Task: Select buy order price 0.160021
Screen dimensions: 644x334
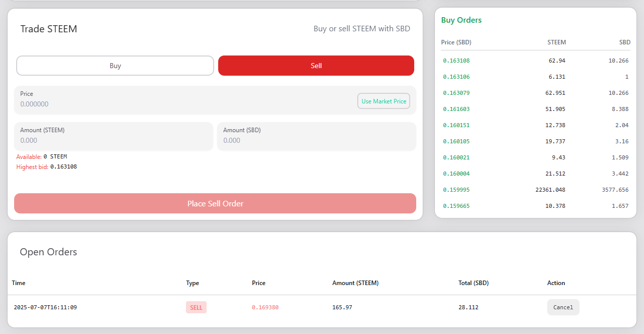Action: (457, 157)
